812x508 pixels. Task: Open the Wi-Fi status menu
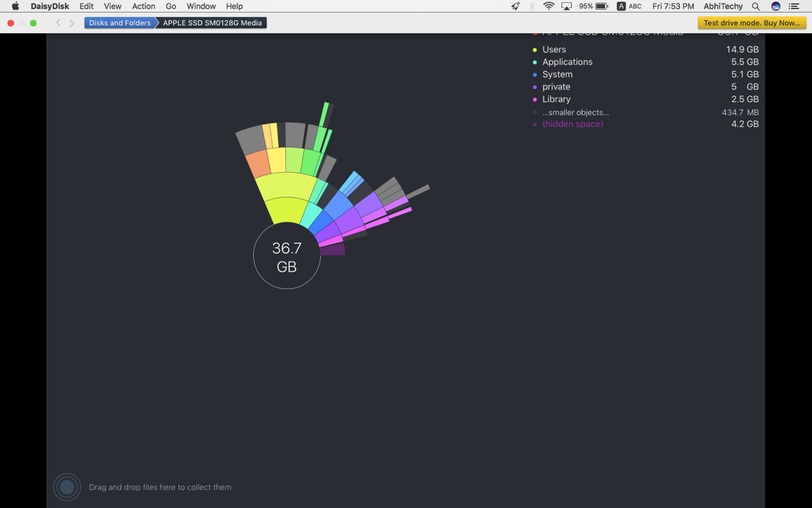[549, 6]
